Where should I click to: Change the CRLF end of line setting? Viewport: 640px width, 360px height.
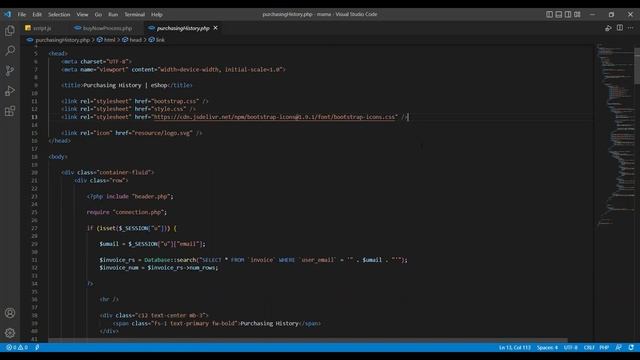[x=589, y=348]
